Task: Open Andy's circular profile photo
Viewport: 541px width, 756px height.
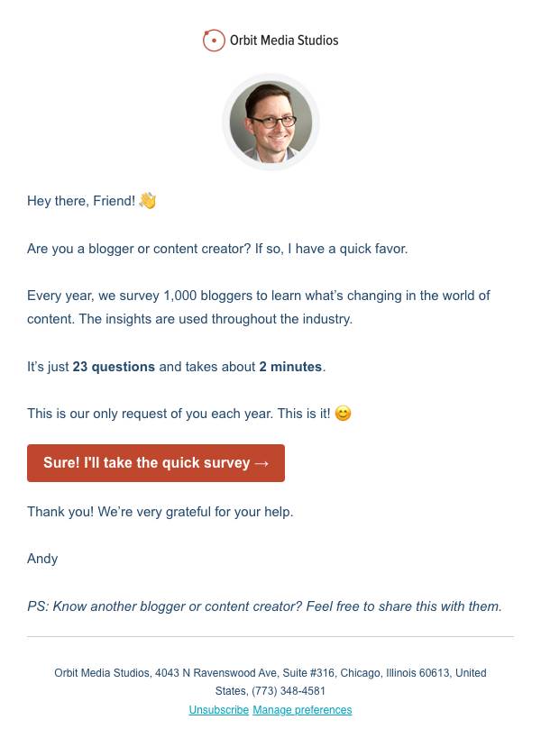Action: click(x=270, y=122)
